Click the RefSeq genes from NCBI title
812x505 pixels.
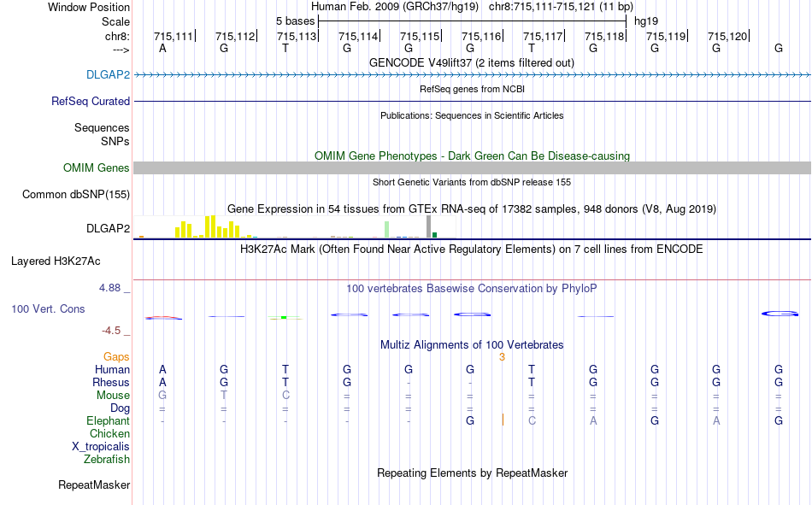pyautogui.click(x=472, y=89)
